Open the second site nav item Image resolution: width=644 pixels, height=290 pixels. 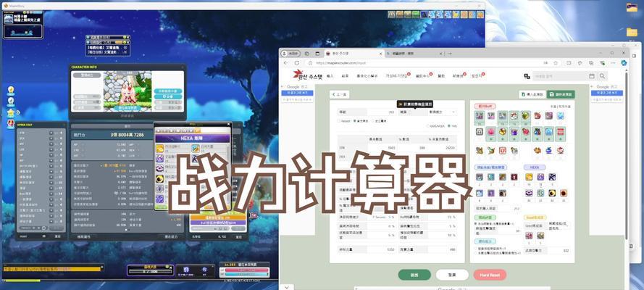tap(345, 76)
